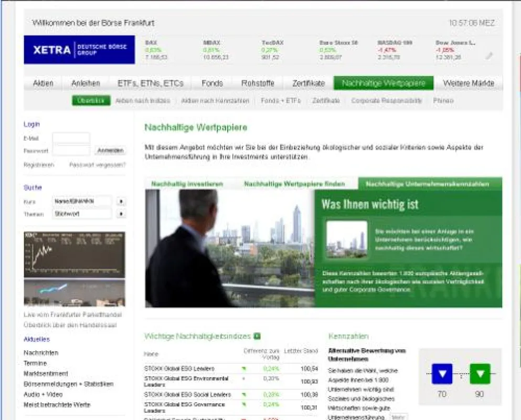Open the trading hall overview thumbnail

tap(75, 292)
